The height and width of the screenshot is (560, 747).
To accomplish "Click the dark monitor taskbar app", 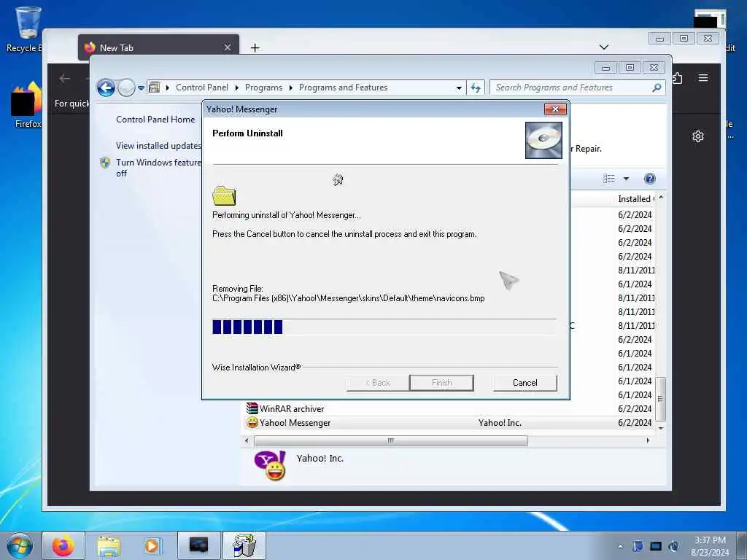I will coord(199,545).
